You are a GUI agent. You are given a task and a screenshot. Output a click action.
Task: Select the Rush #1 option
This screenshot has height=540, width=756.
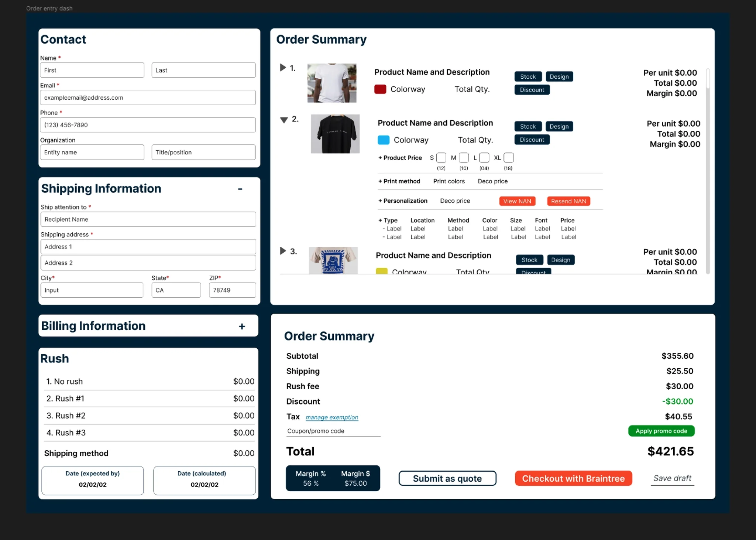[x=150, y=399]
